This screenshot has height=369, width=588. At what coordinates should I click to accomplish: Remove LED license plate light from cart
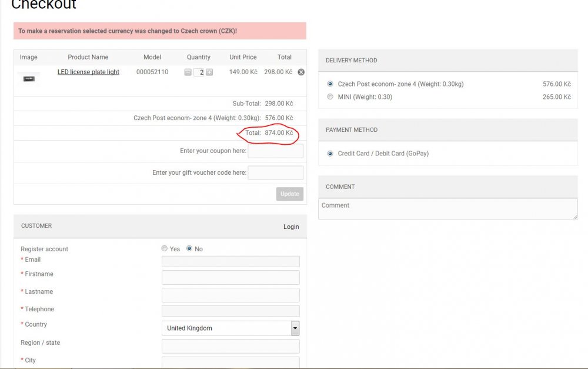tap(301, 72)
